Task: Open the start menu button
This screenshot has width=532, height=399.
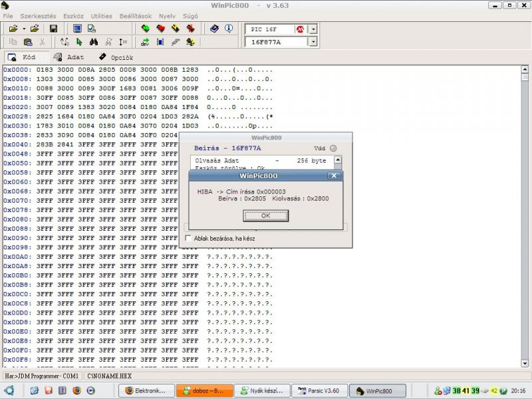Action: pyautogui.click(x=9, y=390)
